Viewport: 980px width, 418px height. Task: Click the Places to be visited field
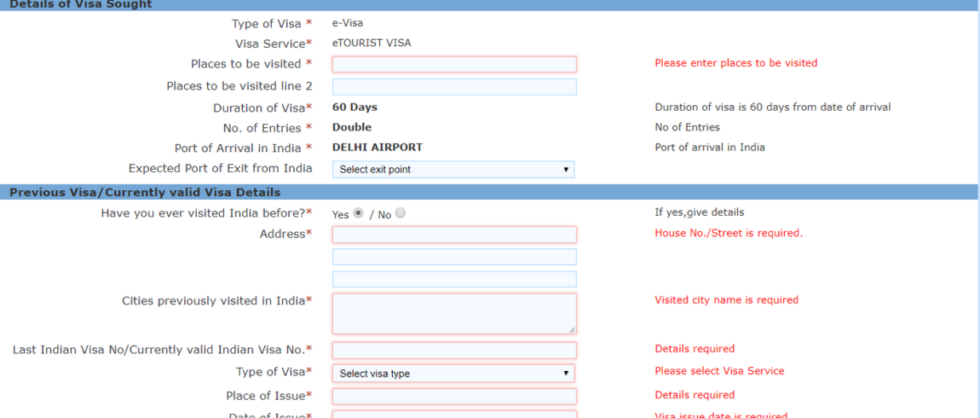click(x=454, y=65)
